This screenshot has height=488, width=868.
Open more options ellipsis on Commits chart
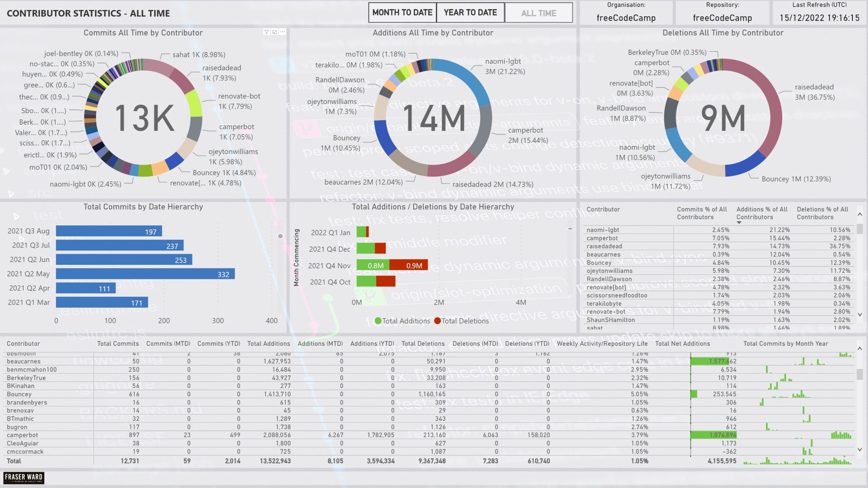point(282,32)
